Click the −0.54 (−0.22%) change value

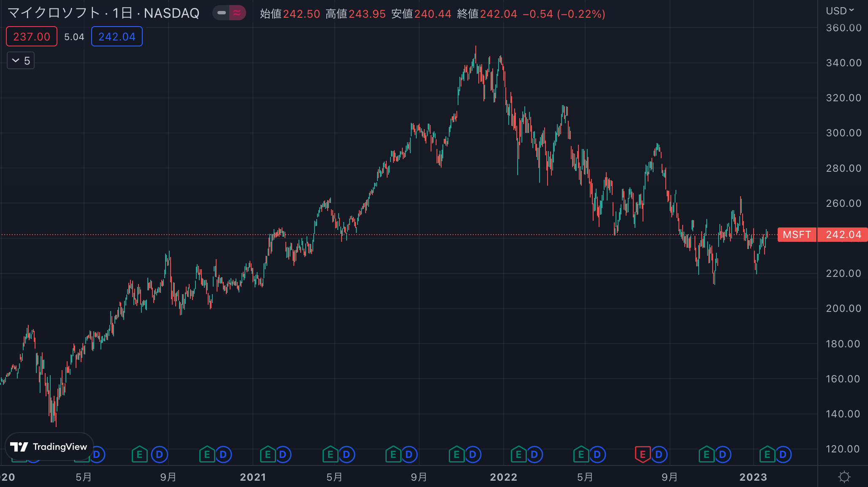pyautogui.click(x=564, y=14)
